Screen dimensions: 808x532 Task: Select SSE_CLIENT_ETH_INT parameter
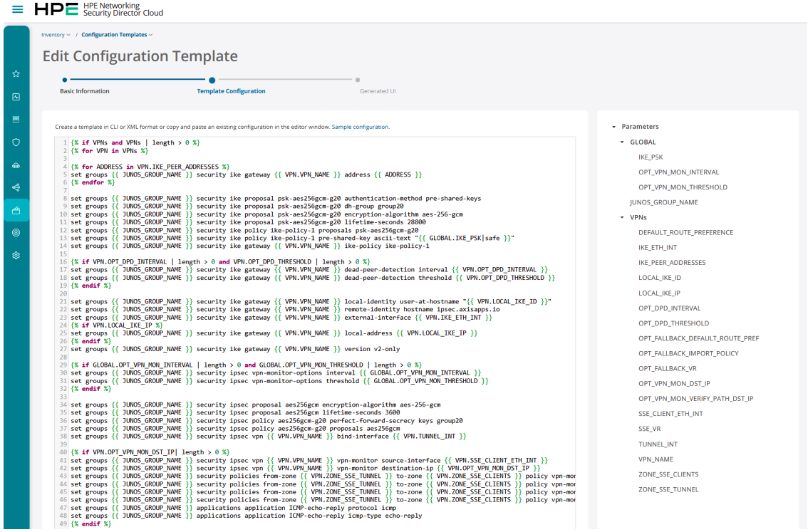pyautogui.click(x=670, y=414)
